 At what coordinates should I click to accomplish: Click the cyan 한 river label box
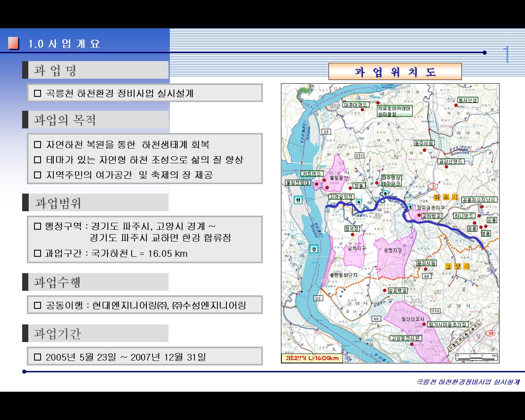298,200
